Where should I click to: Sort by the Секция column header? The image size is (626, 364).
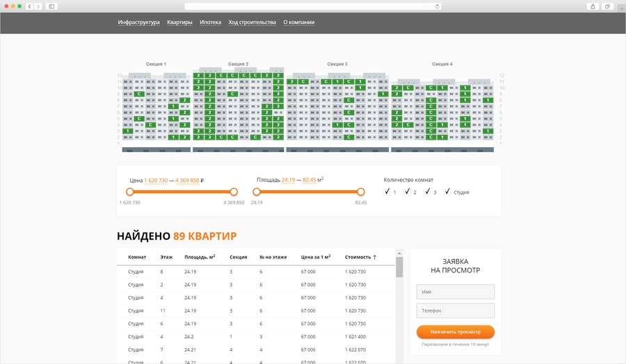[239, 257]
